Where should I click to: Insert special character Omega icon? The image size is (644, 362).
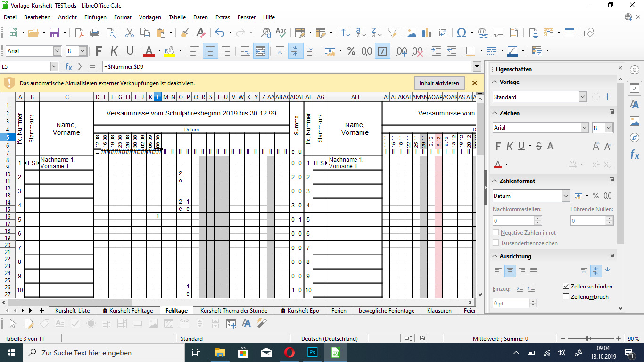(462, 33)
